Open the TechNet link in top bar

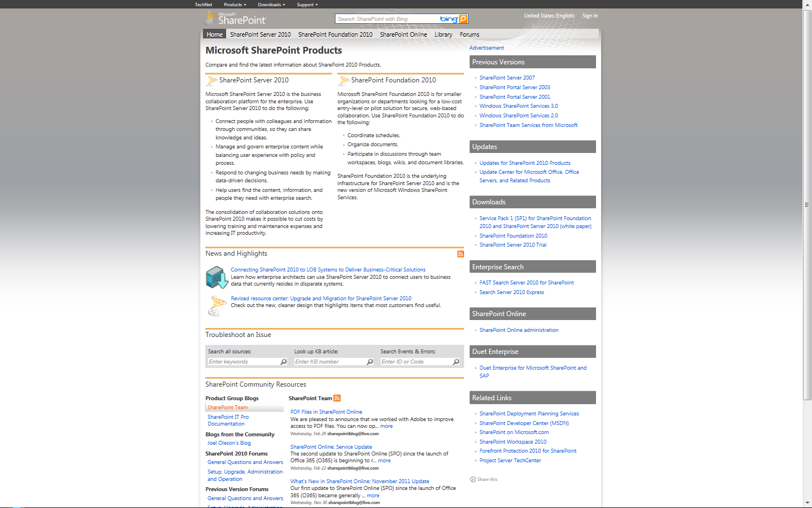(x=204, y=5)
